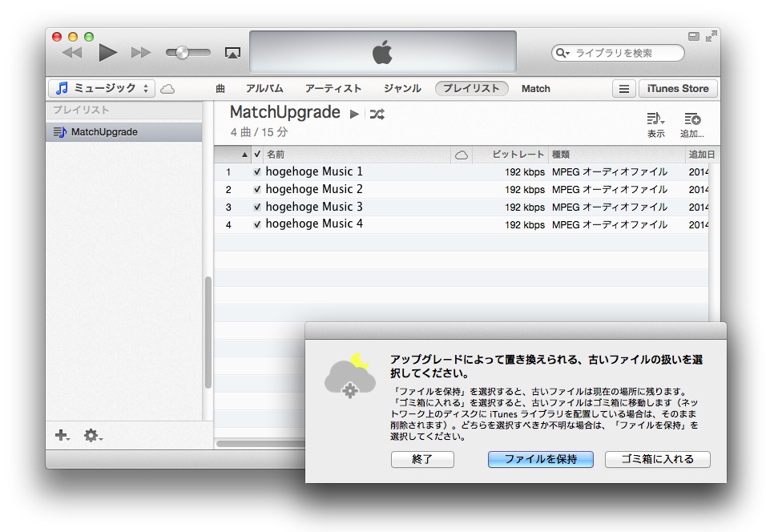
Task: Switch to the 曲 tab
Action: (x=220, y=88)
